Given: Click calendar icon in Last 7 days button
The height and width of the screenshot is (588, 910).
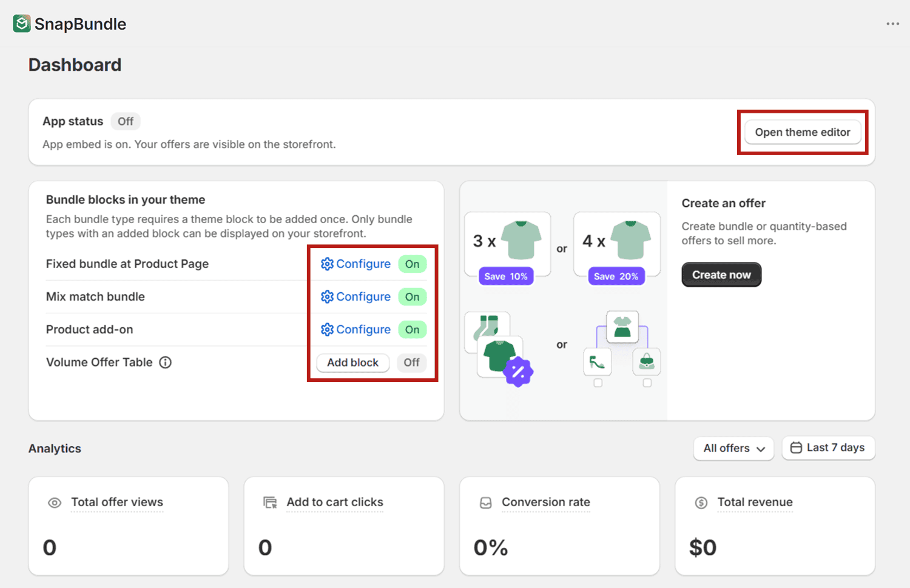Looking at the screenshot, I should point(796,447).
